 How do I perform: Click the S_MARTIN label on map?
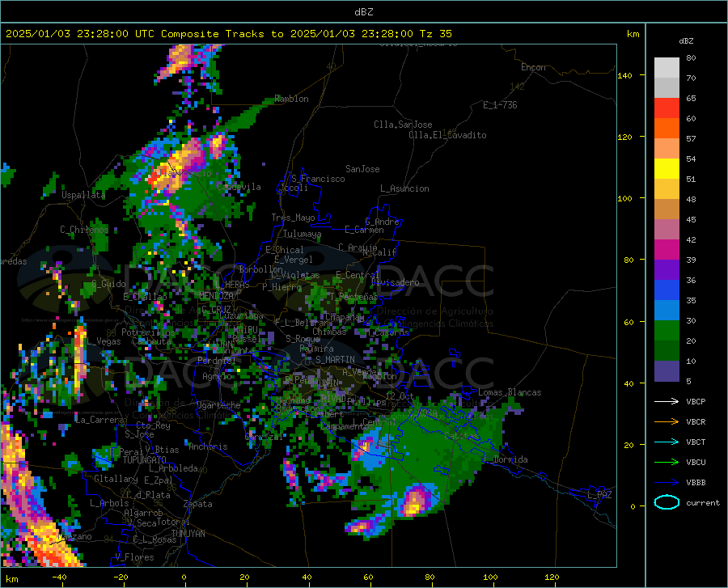(x=335, y=360)
